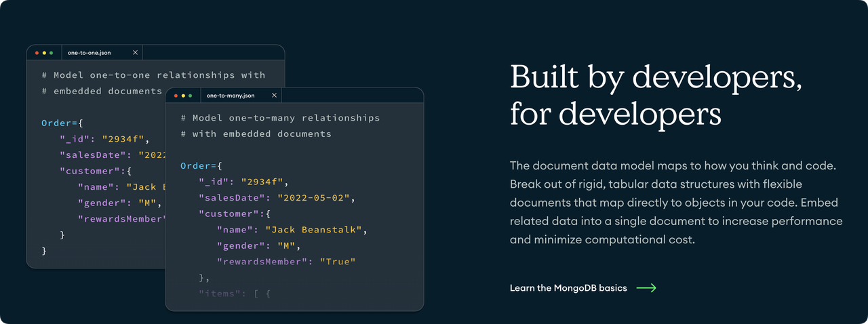Click the line "salesDate": "2022-05-02"
This screenshot has height=324, width=868.
tap(277, 198)
